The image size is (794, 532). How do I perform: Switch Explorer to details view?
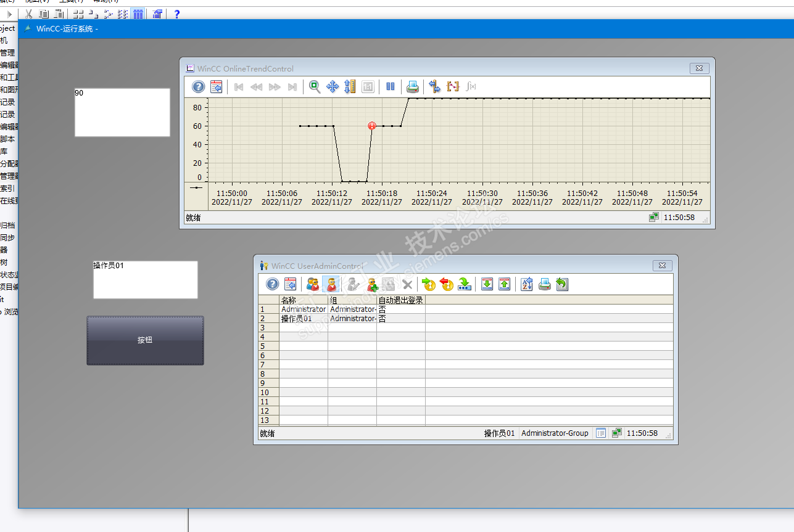point(138,14)
